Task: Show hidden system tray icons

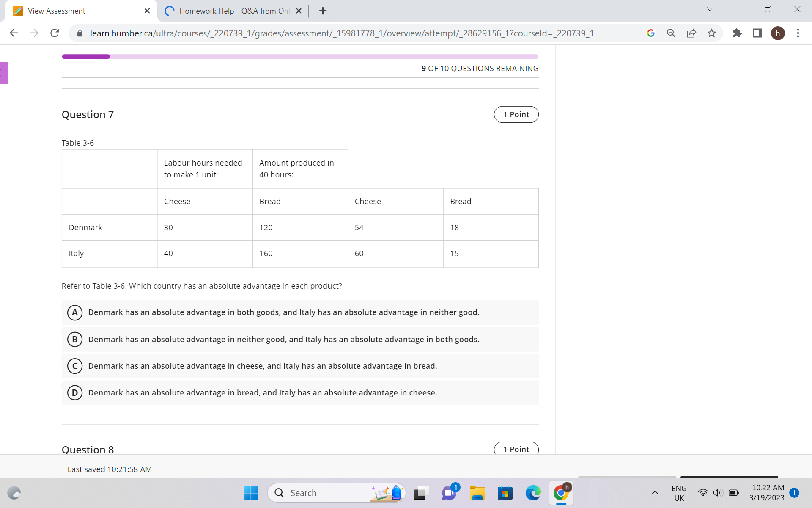Action: tap(655, 493)
